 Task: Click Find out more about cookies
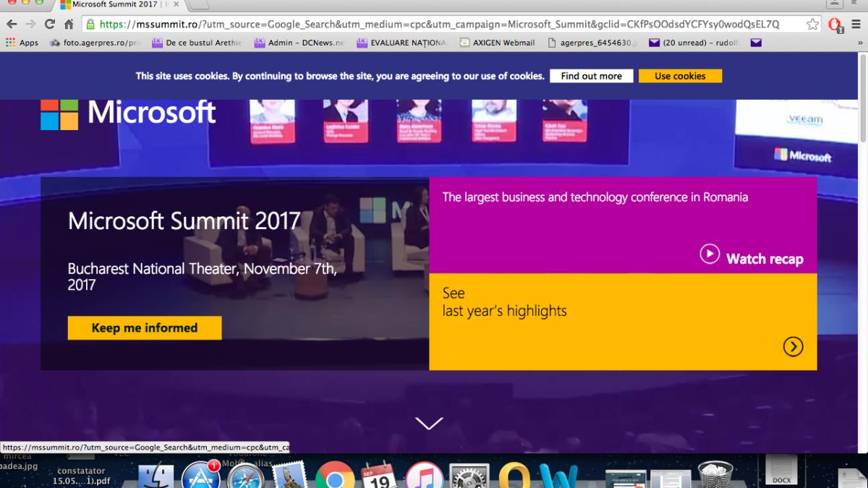591,76
